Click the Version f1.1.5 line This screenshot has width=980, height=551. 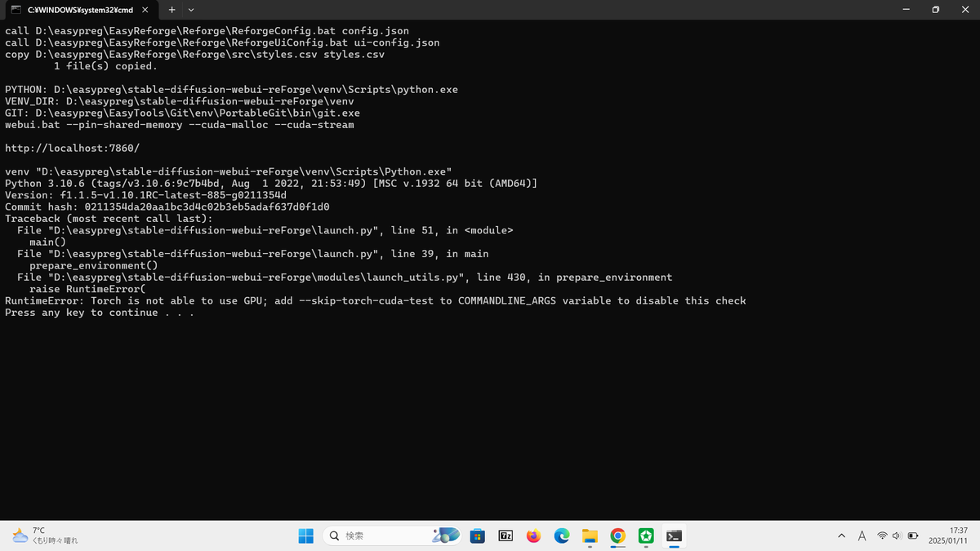click(x=145, y=196)
